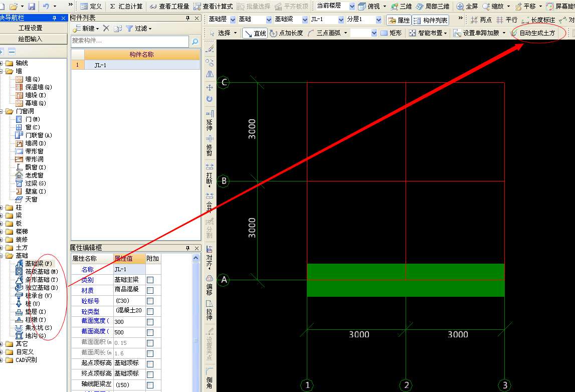Switch to 三维 3D view
This screenshot has width=575, height=392.
pyautogui.click(x=401, y=6)
